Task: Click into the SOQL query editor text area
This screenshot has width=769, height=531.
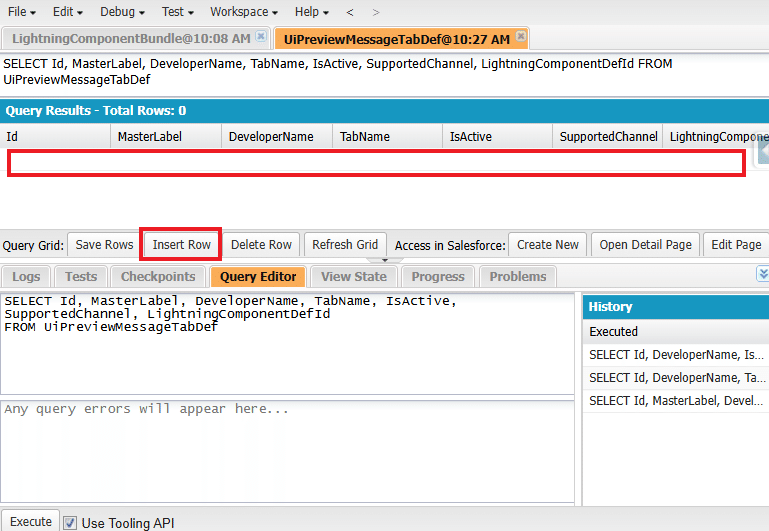Action: 287,343
